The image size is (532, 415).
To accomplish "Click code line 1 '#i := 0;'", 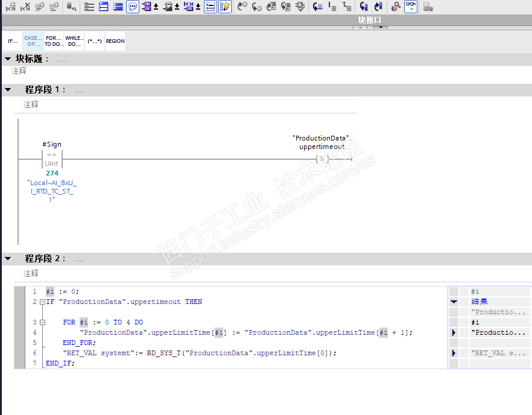I will click(63, 291).
